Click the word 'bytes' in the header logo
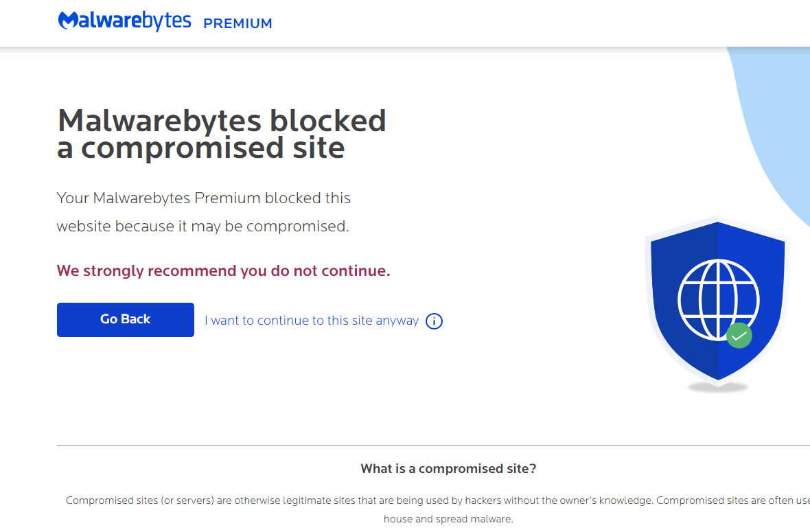Screen dimensions: 810x532 [x=167, y=22]
